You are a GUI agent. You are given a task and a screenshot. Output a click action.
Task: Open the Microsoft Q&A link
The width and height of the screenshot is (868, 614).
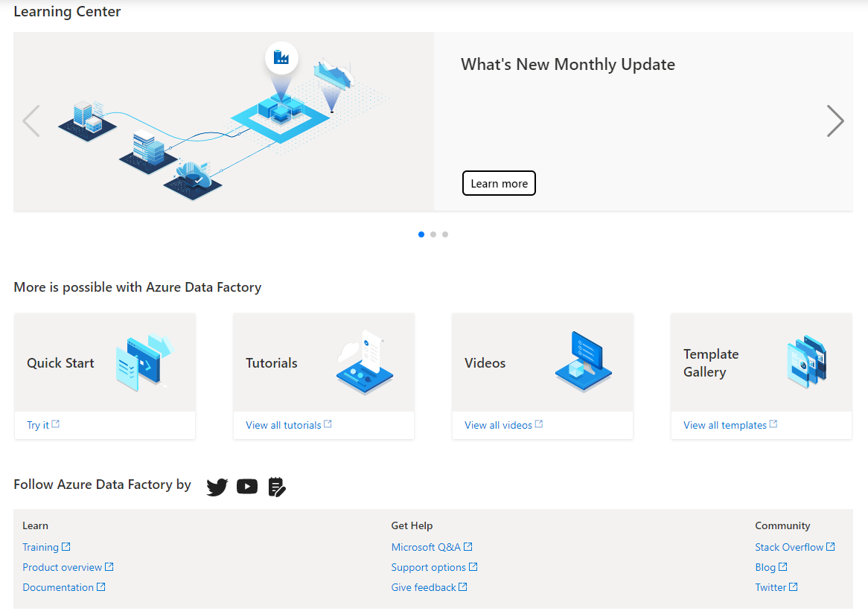tap(432, 547)
